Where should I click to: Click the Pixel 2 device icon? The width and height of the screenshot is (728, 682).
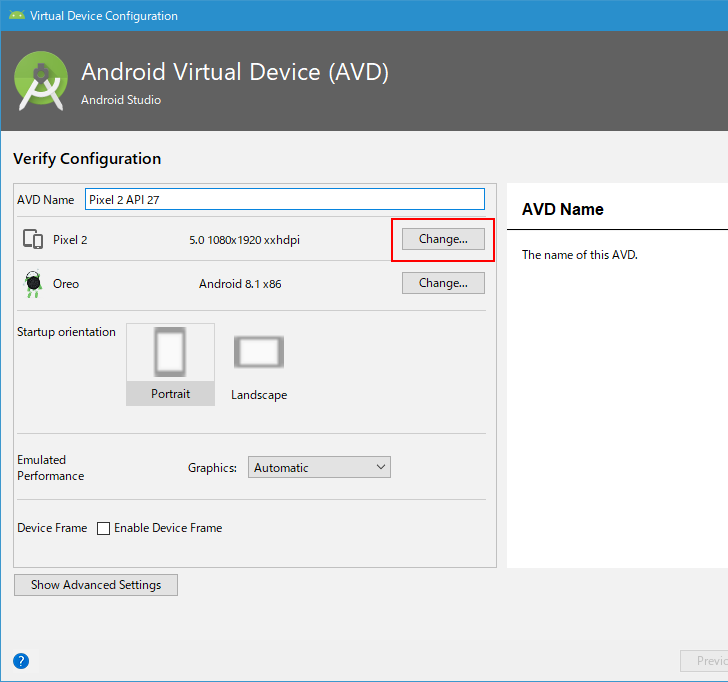[33, 240]
